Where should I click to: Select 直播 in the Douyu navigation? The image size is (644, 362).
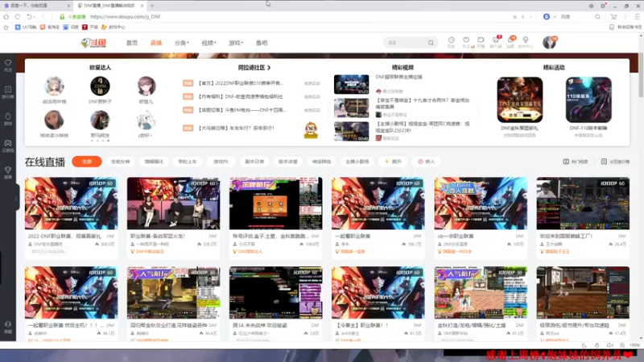156,43
